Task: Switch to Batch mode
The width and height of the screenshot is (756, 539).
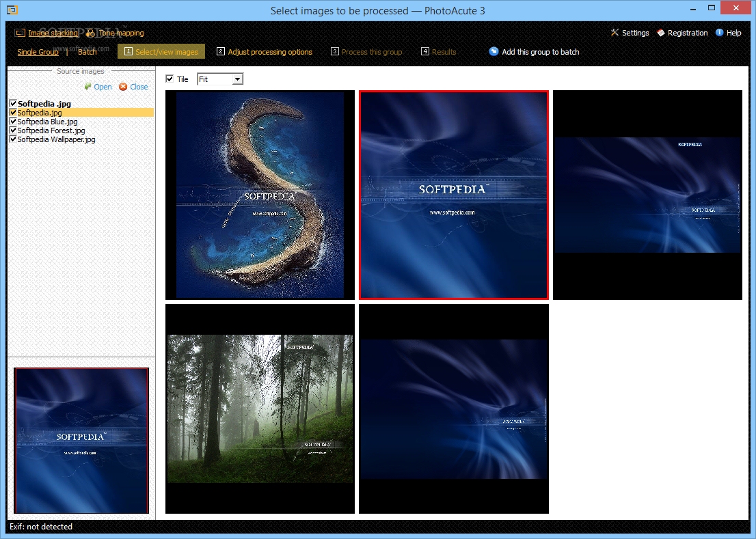Action: tap(87, 52)
